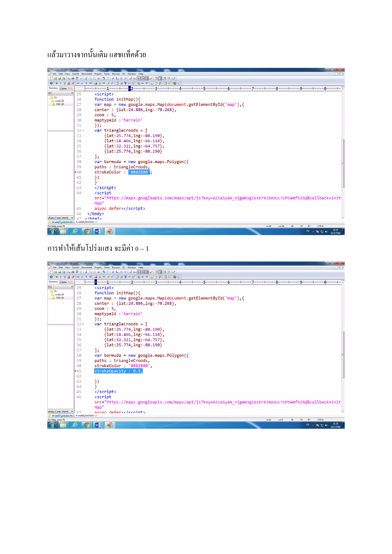392x554 pixels.
Task: Collapse code fold marker at line 32
Action: pyautogui.click(x=83, y=130)
